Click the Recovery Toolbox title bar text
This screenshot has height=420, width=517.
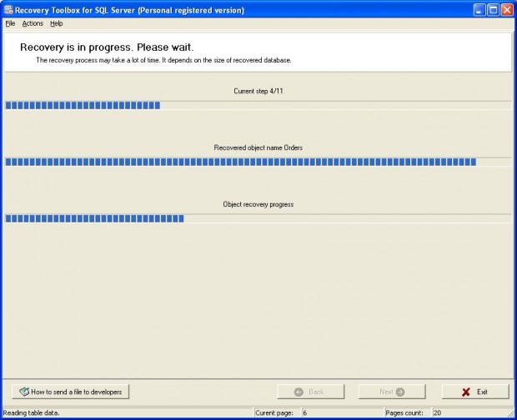click(129, 10)
